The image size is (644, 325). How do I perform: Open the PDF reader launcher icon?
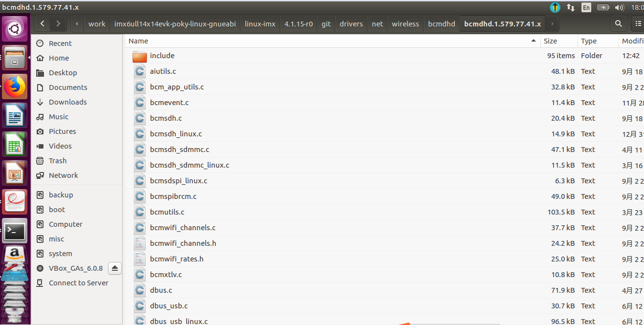point(15,202)
